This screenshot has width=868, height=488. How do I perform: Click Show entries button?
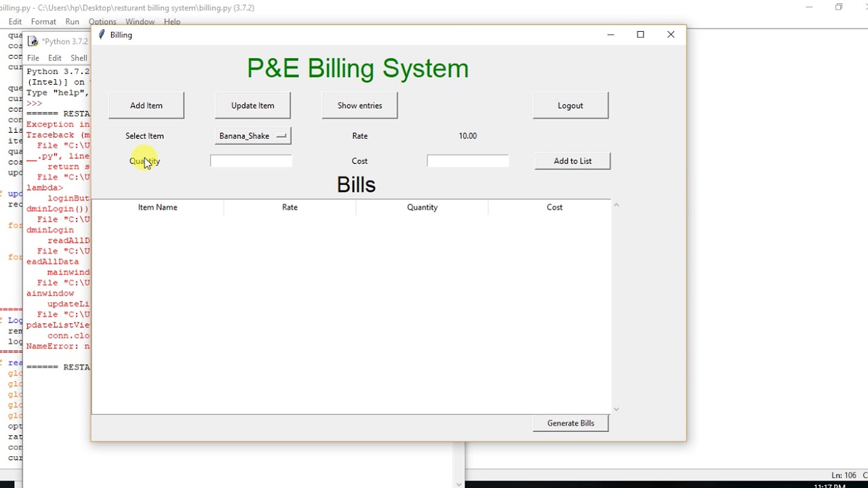coord(359,106)
